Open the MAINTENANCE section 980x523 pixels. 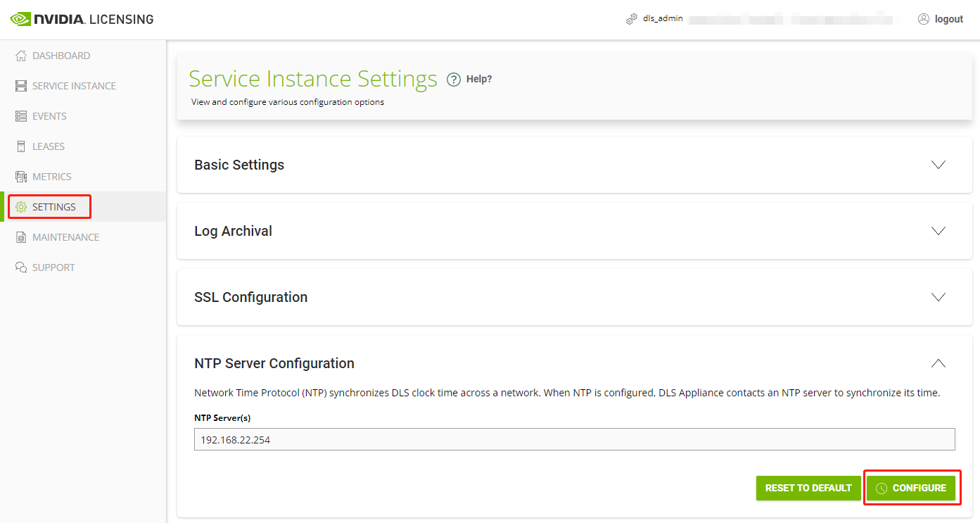[x=65, y=237]
